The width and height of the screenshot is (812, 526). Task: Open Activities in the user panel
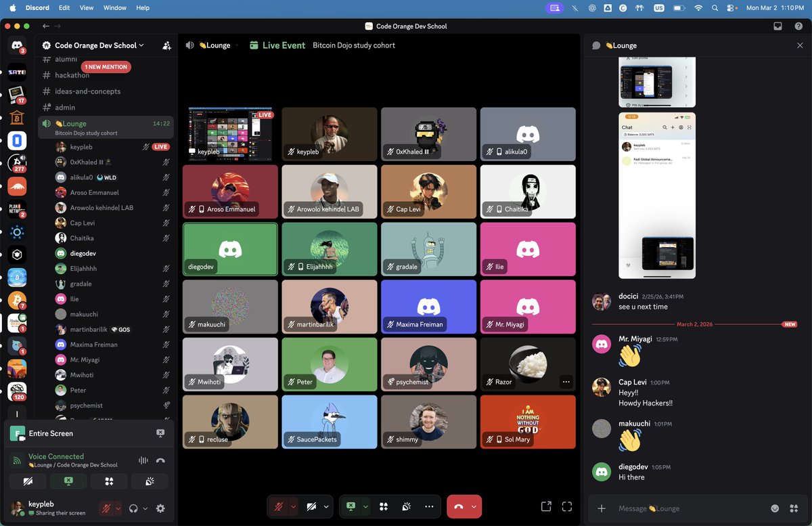tap(109, 481)
